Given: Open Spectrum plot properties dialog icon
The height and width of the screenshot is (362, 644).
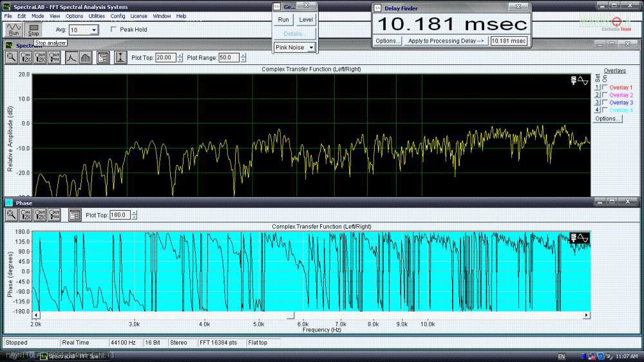Looking at the screenshot, I should point(103,57).
